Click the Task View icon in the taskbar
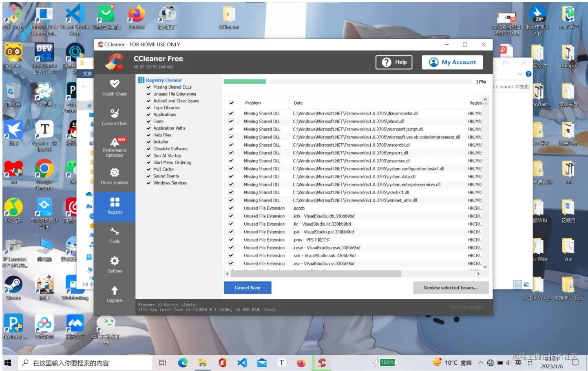 tap(162, 362)
